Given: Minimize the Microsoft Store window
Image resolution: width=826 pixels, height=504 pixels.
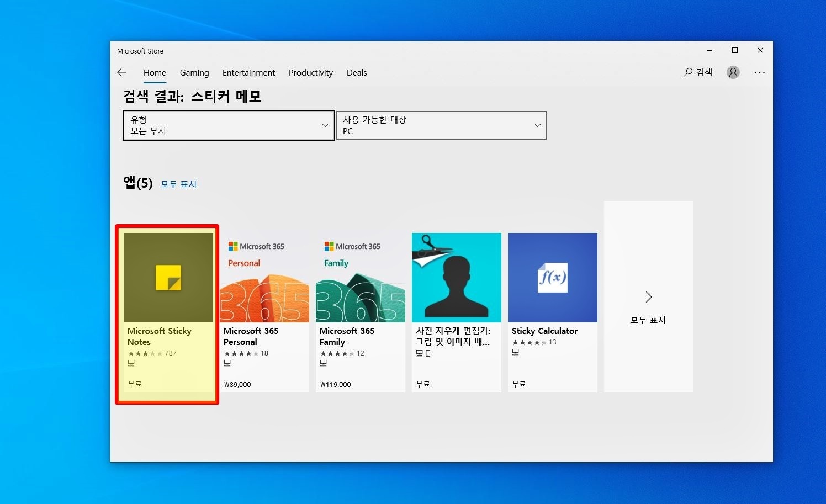Looking at the screenshot, I should tap(709, 50).
